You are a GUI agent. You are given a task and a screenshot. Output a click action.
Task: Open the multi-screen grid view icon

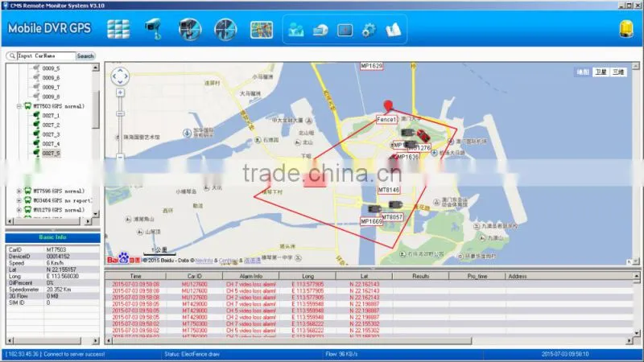[118, 29]
